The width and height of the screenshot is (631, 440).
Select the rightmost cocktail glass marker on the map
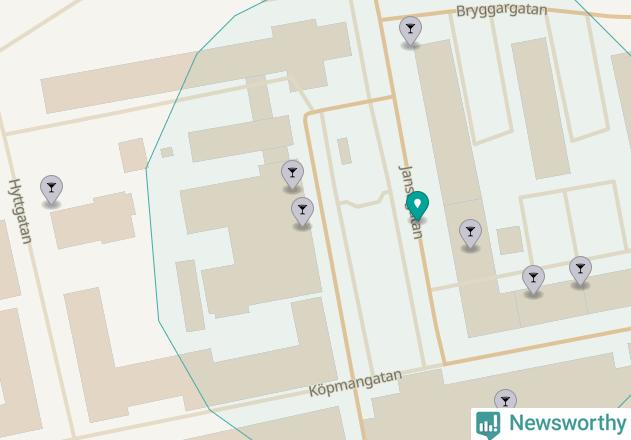click(x=580, y=271)
